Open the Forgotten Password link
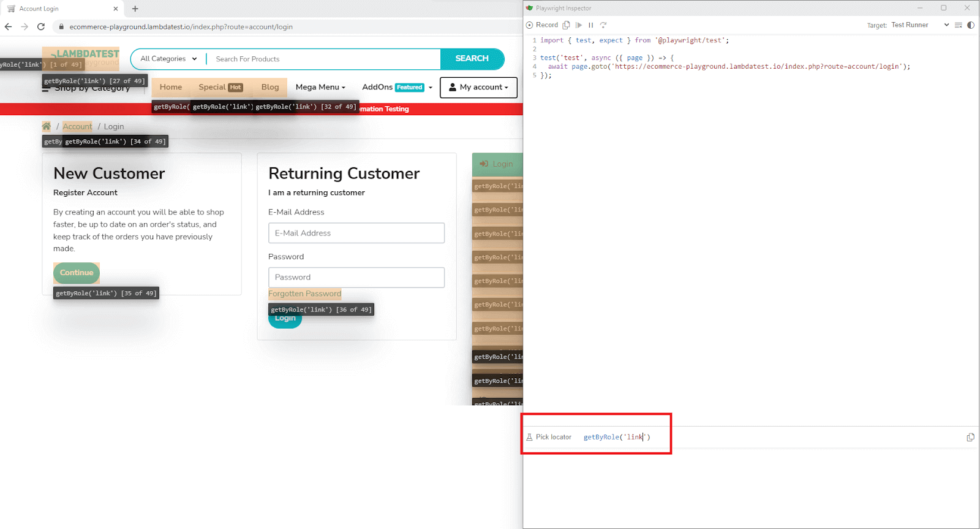This screenshot has height=529, width=980. tap(304, 294)
